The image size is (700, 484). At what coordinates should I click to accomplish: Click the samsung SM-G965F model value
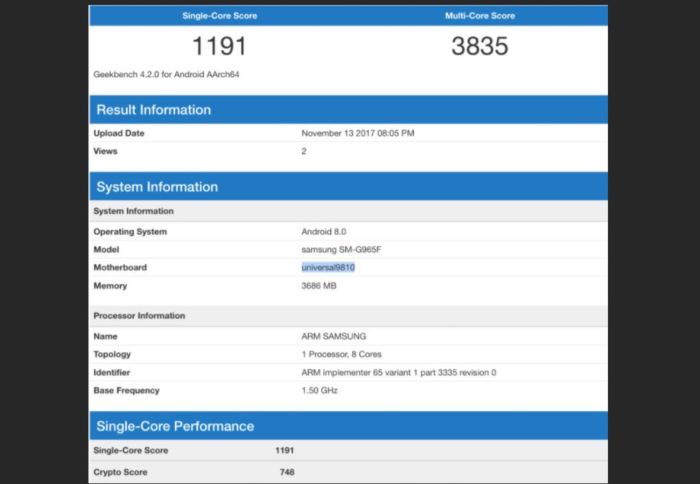coord(341,250)
